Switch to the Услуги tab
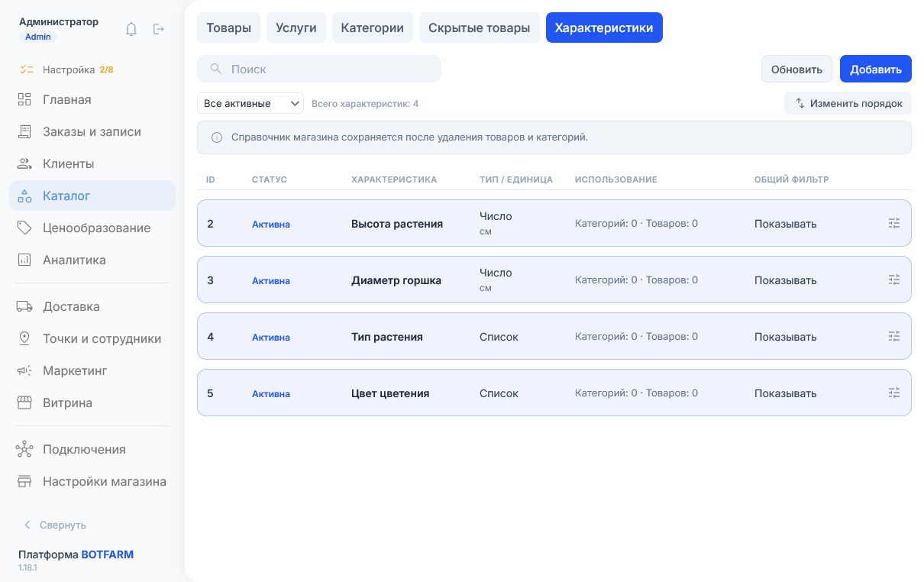The width and height of the screenshot is (924, 582). (296, 27)
